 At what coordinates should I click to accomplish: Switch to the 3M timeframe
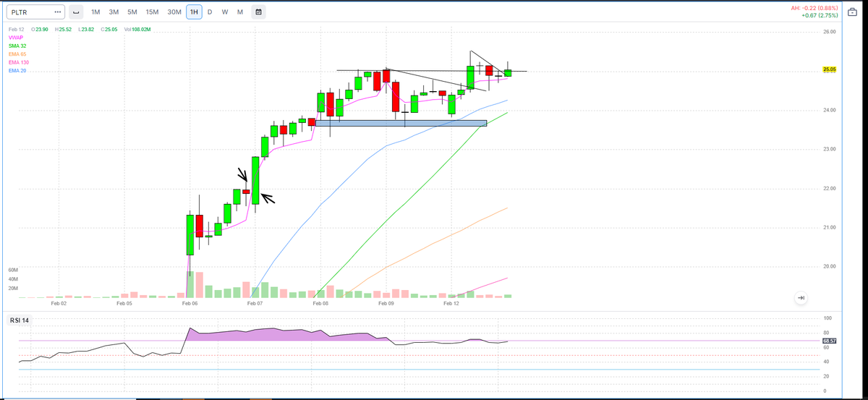click(114, 12)
